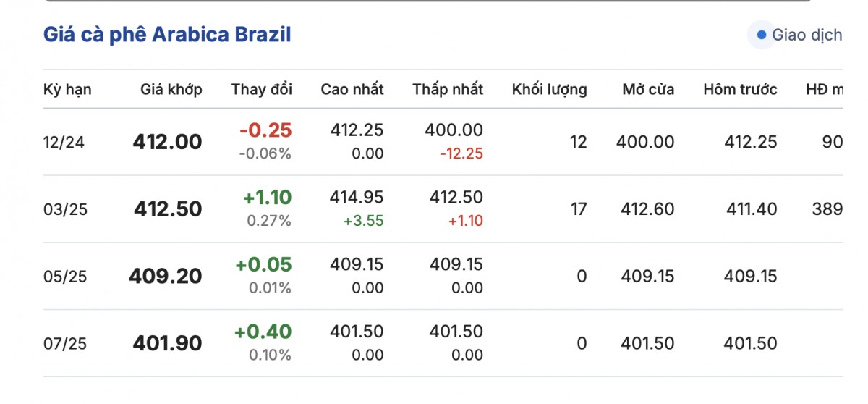Click the red -0.25 change value
The width and height of the screenshot is (868, 404).
tap(265, 130)
